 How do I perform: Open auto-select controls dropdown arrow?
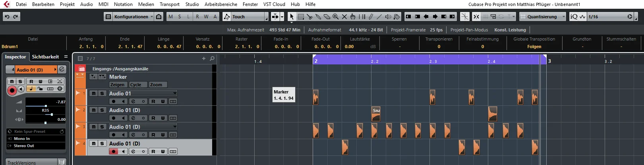click(282, 17)
